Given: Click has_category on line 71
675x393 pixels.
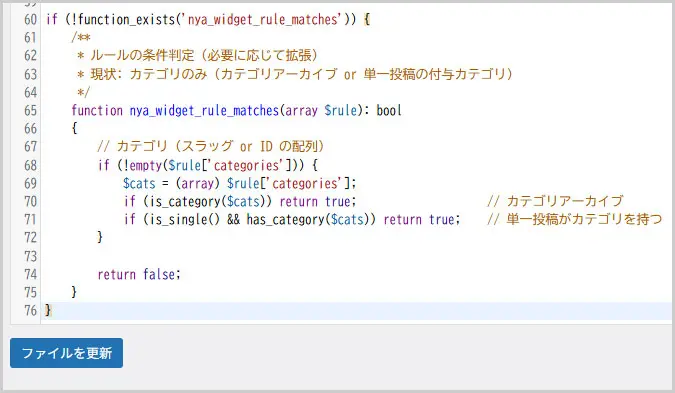Looking at the screenshot, I should pos(285,220).
